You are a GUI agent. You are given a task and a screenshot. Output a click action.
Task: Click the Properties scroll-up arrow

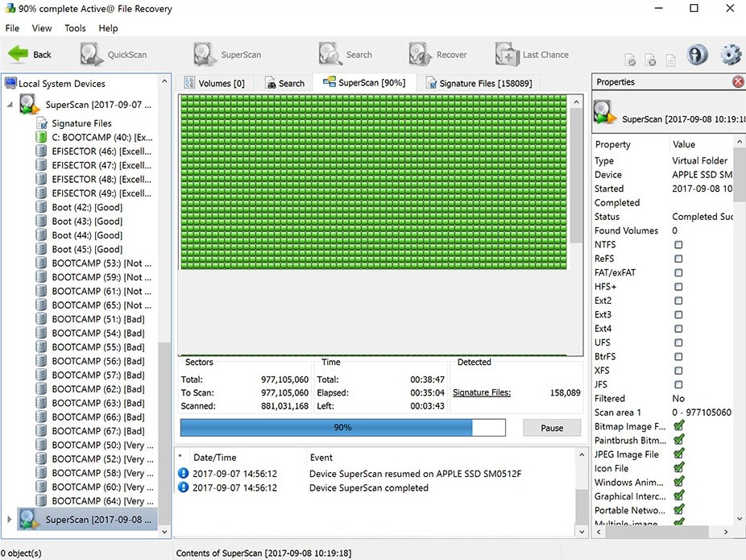coord(740,142)
